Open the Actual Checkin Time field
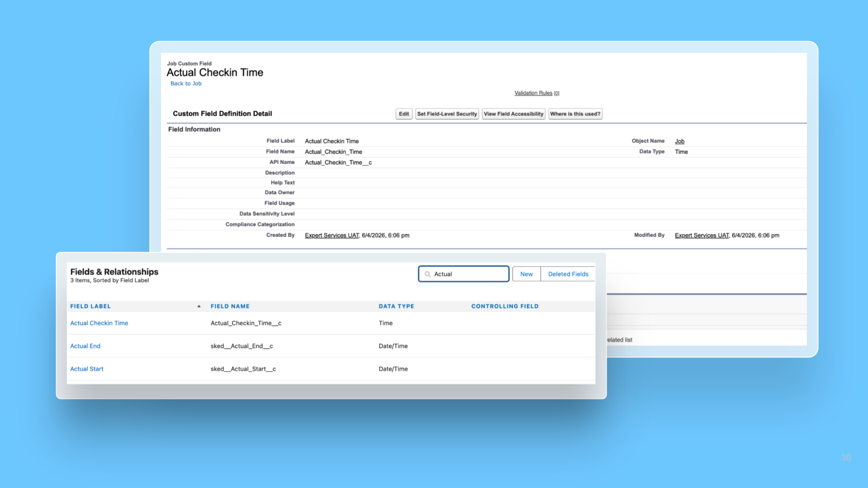Screen dimensions: 868x488 pyautogui.click(x=99, y=323)
